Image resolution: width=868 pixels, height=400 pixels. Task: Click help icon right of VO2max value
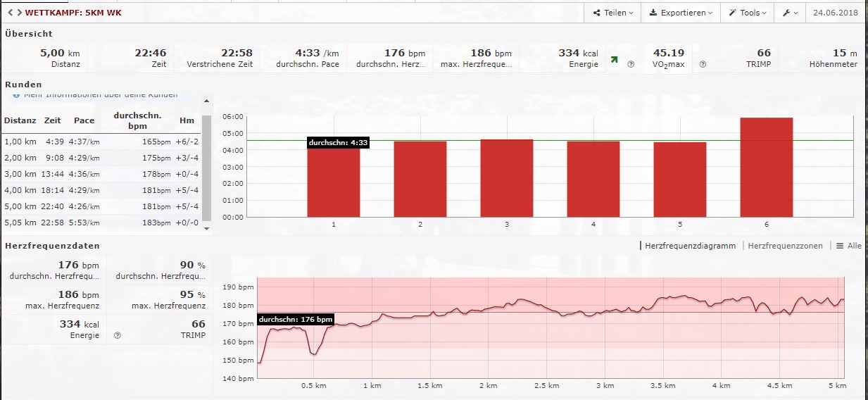click(703, 64)
